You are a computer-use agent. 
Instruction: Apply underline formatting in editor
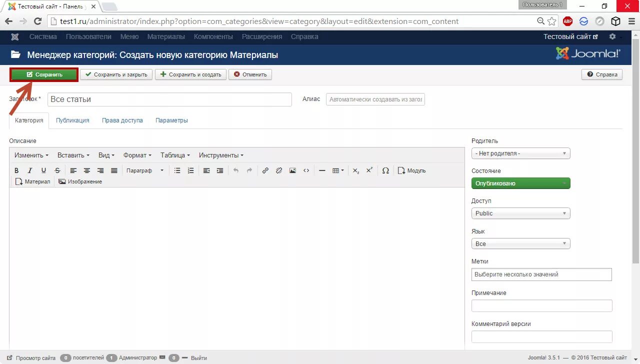[x=43, y=170]
